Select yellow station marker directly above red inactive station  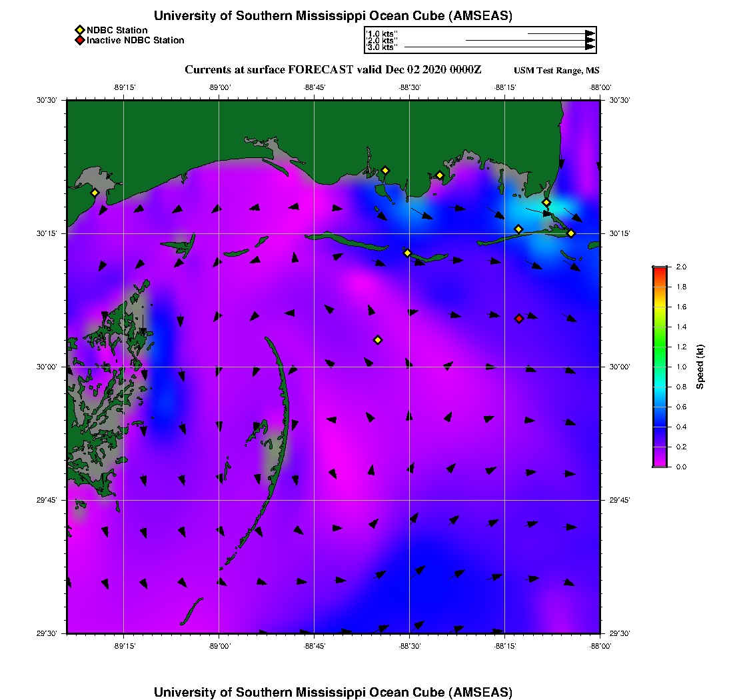point(518,229)
